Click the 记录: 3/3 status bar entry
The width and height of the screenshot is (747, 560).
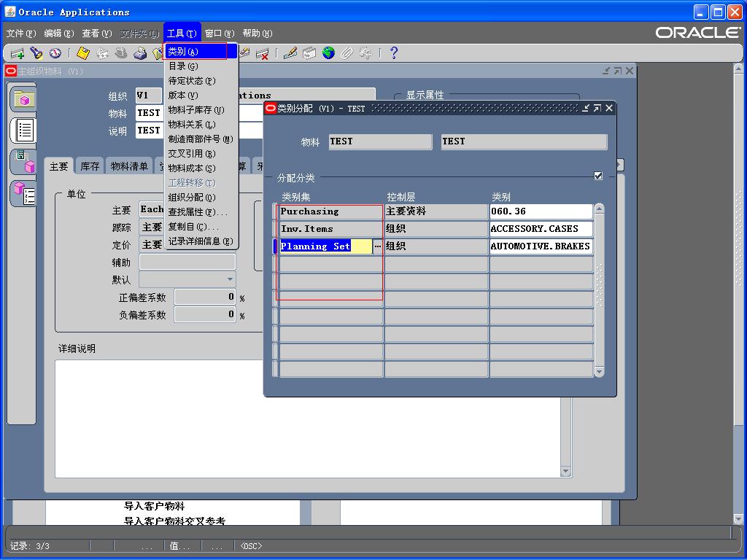30,545
